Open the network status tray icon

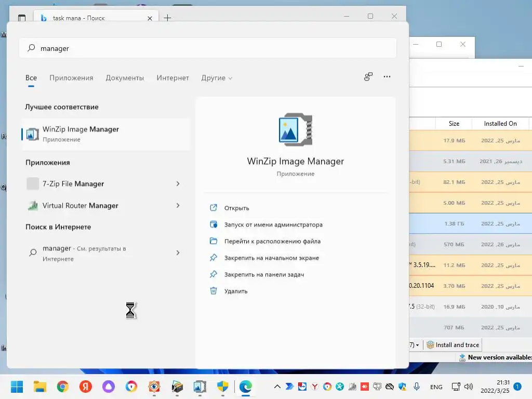coord(456,387)
